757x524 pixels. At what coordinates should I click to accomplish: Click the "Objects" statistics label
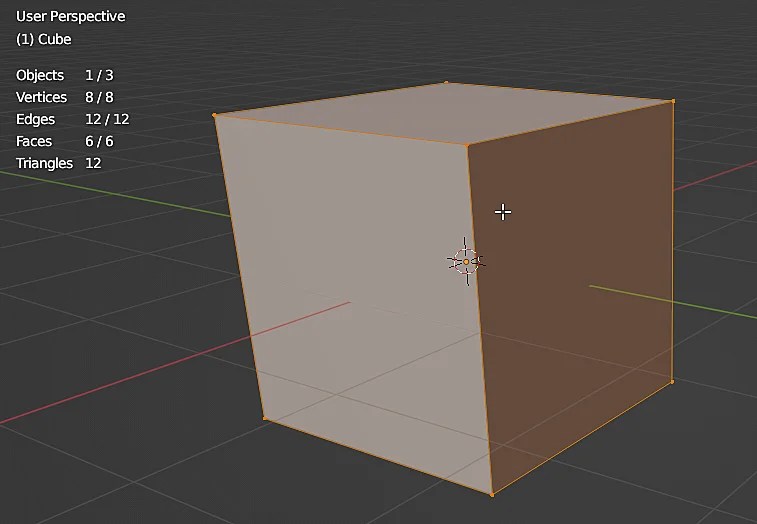pyautogui.click(x=40, y=75)
